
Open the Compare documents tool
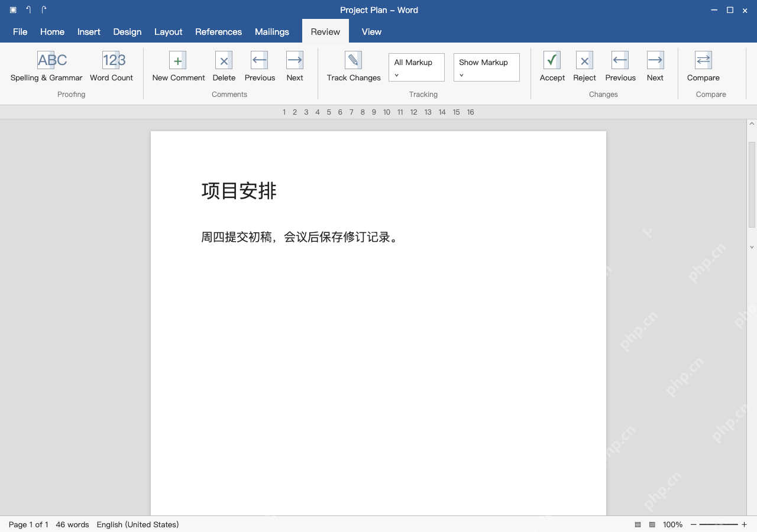pos(703,67)
